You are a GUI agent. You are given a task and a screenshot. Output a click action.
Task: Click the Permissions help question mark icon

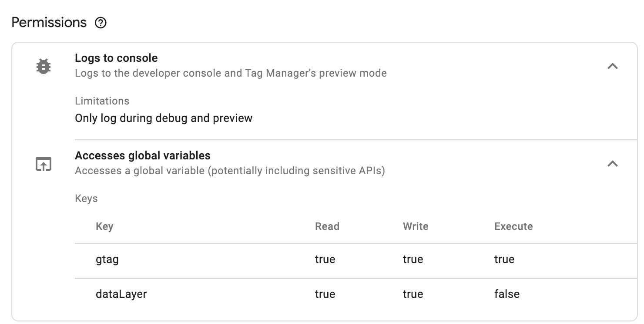point(101,23)
